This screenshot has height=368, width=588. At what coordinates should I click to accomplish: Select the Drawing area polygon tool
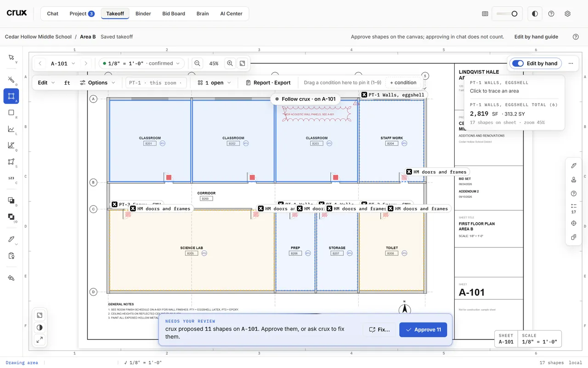(x=11, y=96)
